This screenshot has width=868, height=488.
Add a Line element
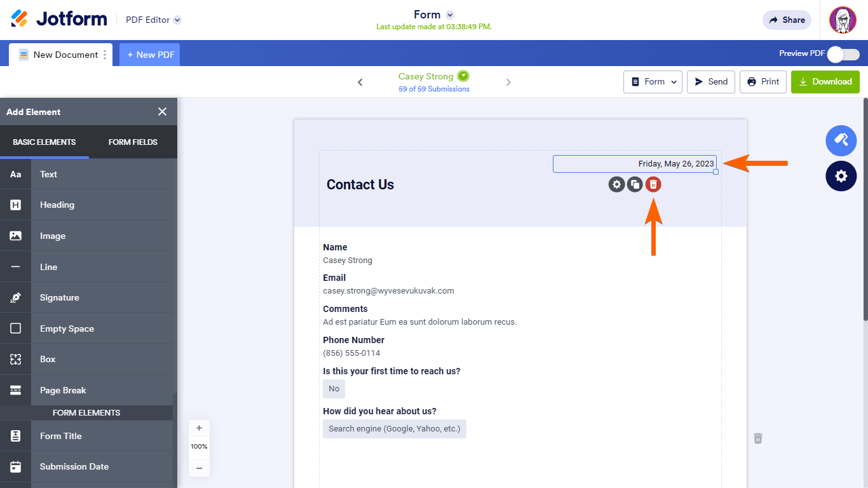tap(86, 267)
